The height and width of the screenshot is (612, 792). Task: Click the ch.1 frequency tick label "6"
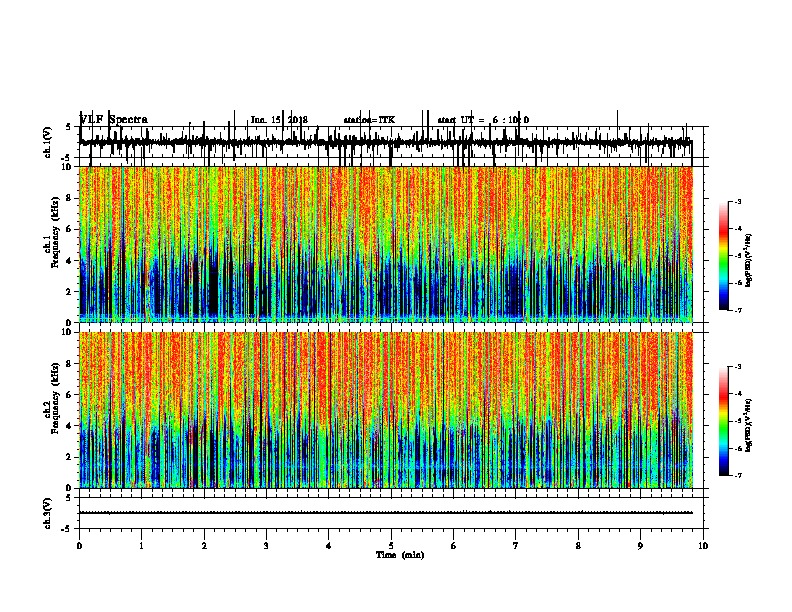pyautogui.click(x=70, y=229)
